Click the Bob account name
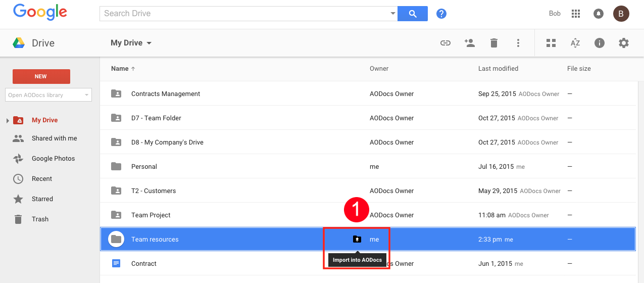This screenshot has height=283, width=644. 555,14
